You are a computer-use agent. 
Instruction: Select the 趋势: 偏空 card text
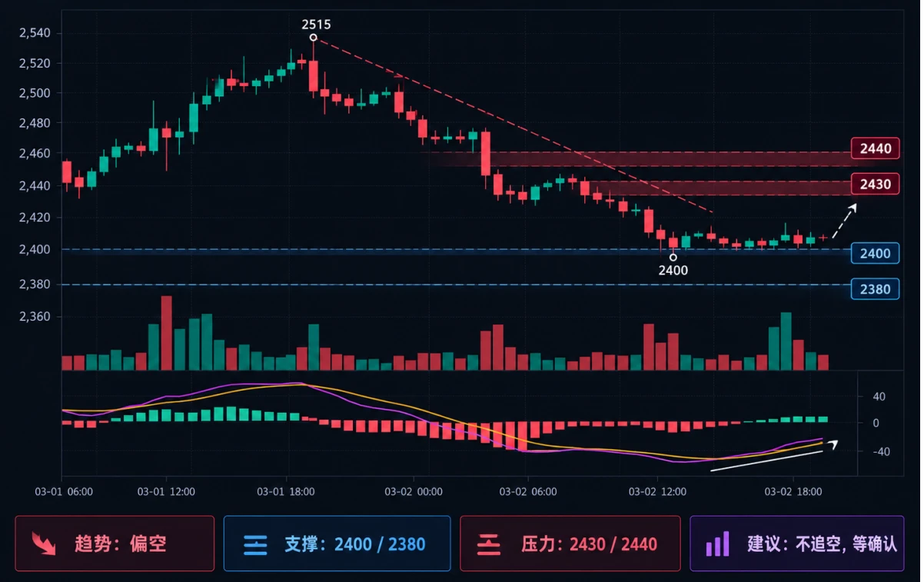[x=121, y=544]
